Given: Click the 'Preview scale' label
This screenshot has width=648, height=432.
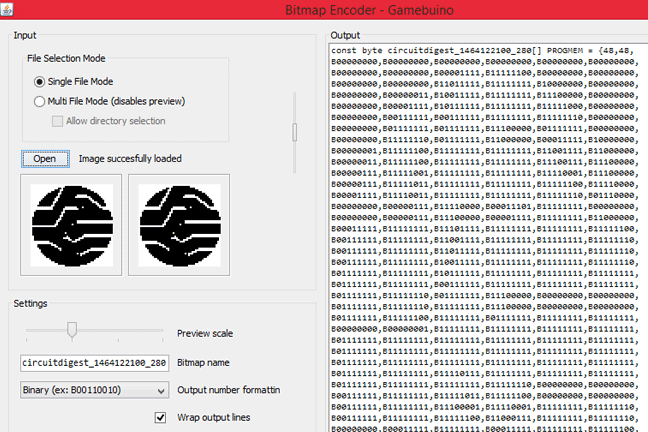Looking at the screenshot, I should tap(205, 334).
